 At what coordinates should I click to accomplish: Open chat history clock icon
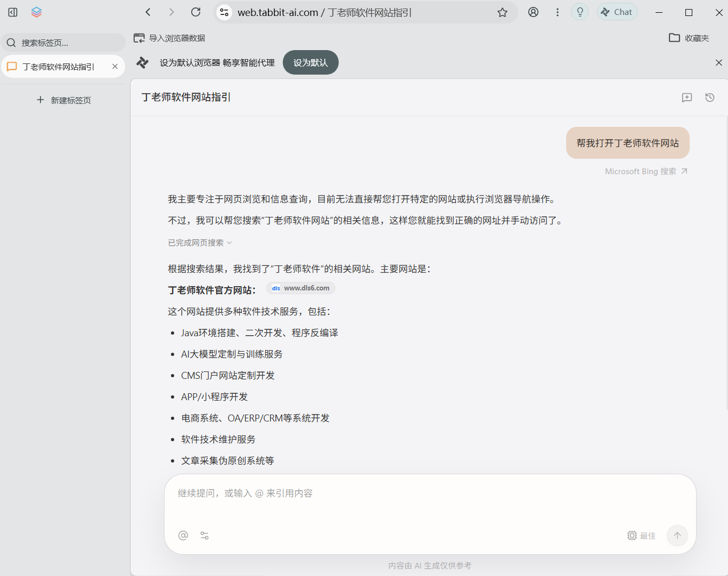tap(709, 98)
